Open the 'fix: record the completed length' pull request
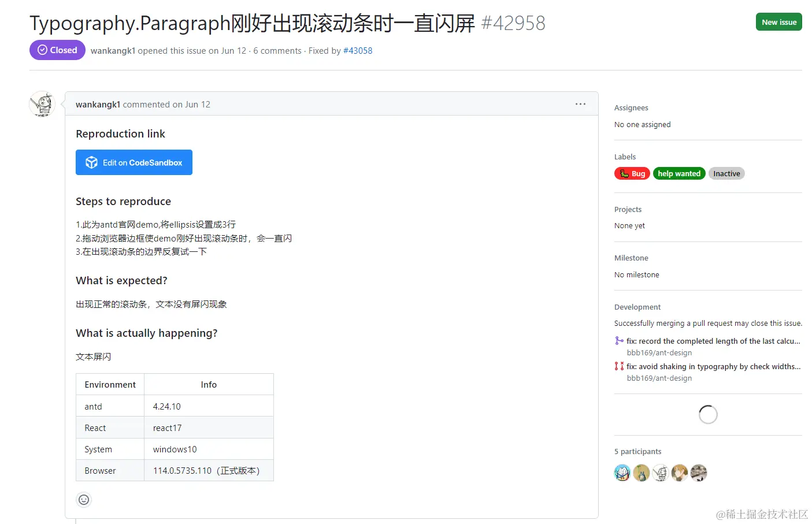 713,341
